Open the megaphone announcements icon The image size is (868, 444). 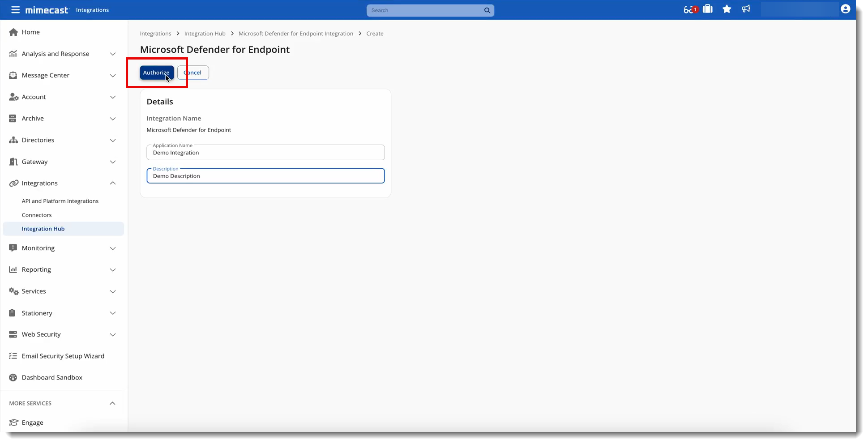pos(746,9)
